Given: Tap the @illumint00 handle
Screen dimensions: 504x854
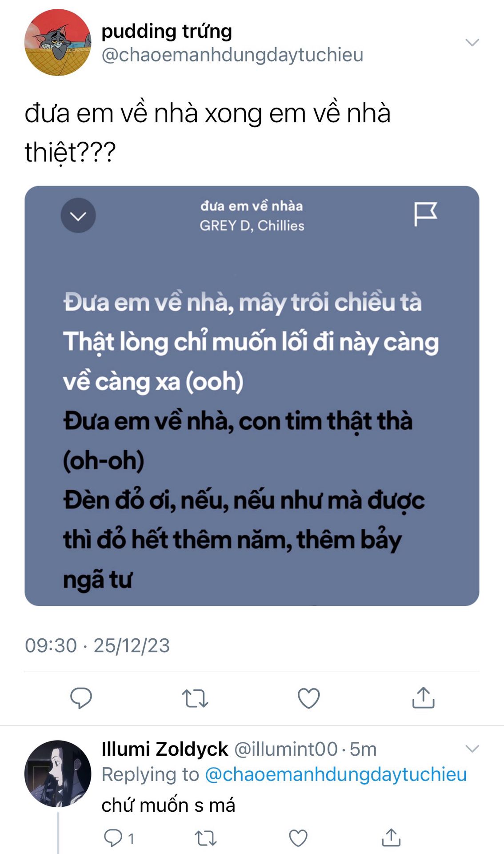Looking at the screenshot, I should (x=286, y=749).
